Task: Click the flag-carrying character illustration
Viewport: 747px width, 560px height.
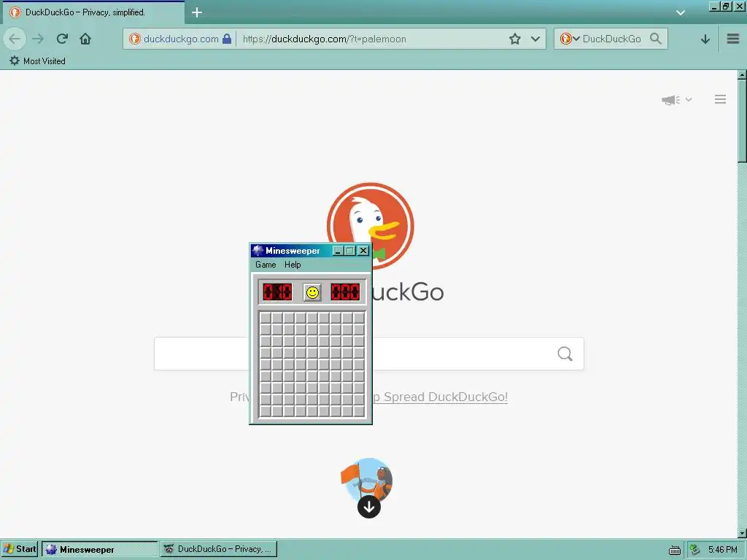Action: (x=367, y=480)
